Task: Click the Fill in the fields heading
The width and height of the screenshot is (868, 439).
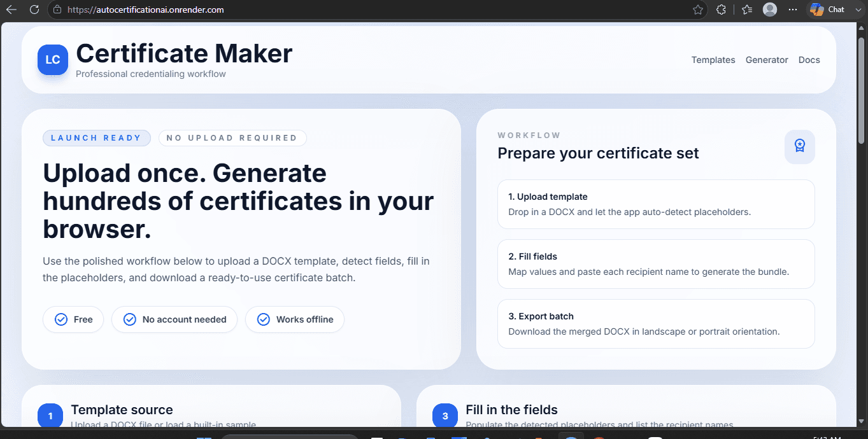Action: tap(511, 410)
